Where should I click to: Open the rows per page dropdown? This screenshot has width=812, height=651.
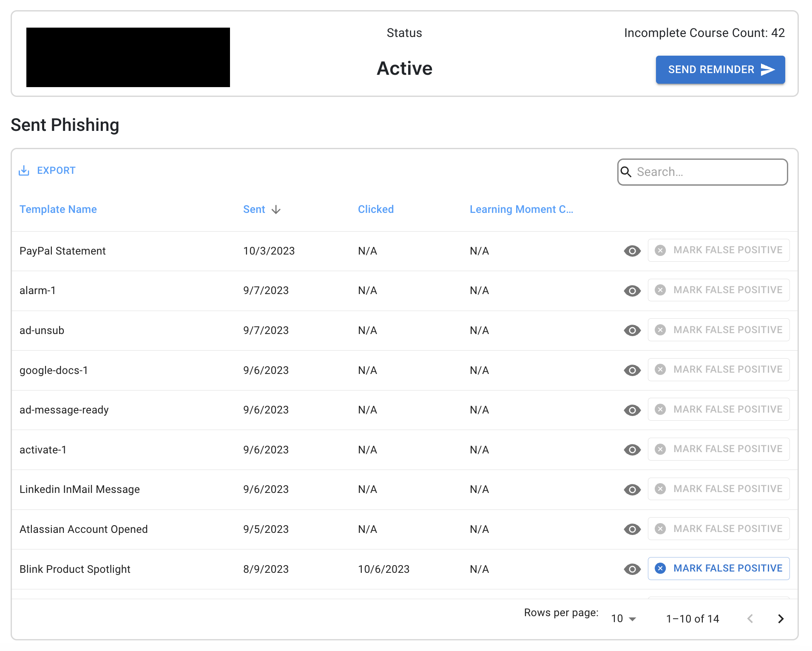tap(624, 619)
